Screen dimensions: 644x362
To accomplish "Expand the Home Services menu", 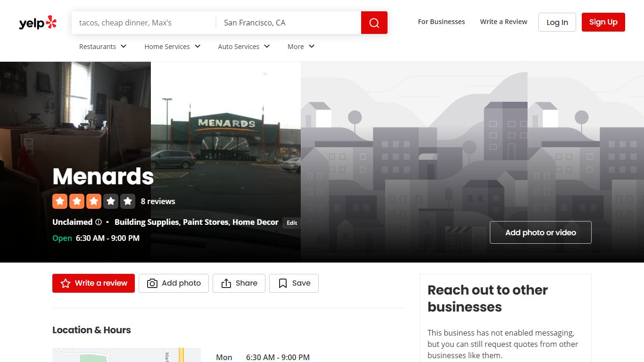I will click(x=173, y=46).
